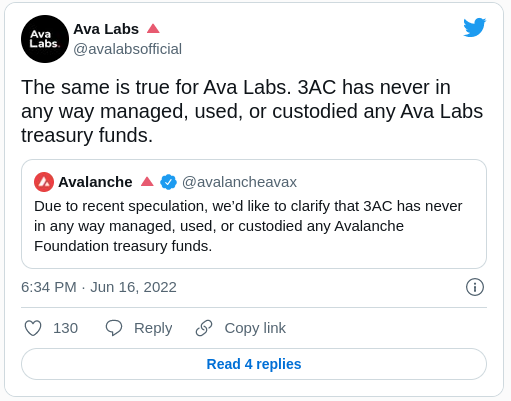Click the Avalanche red logo avatar
The height and width of the screenshot is (401, 511).
[44, 182]
